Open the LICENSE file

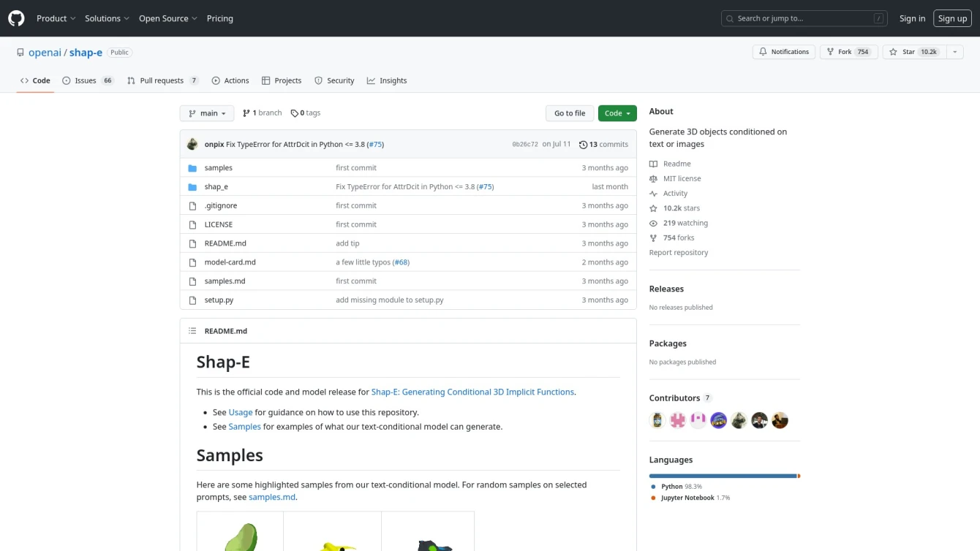219,225
